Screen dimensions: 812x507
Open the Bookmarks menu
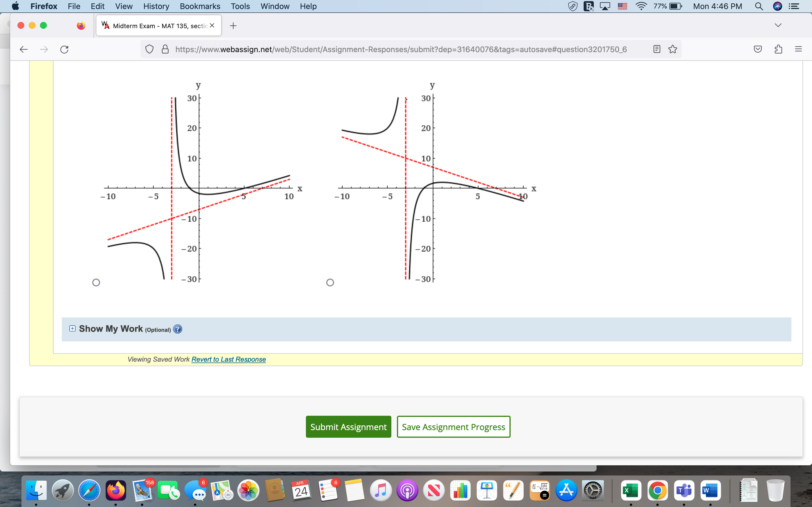click(200, 6)
